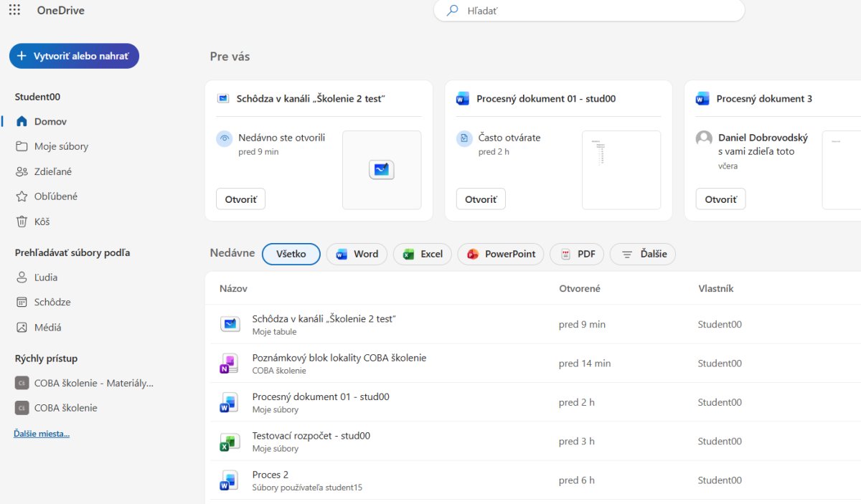Open Kôš in the sidebar
Image resolution: width=861 pixels, height=504 pixels.
(42, 222)
